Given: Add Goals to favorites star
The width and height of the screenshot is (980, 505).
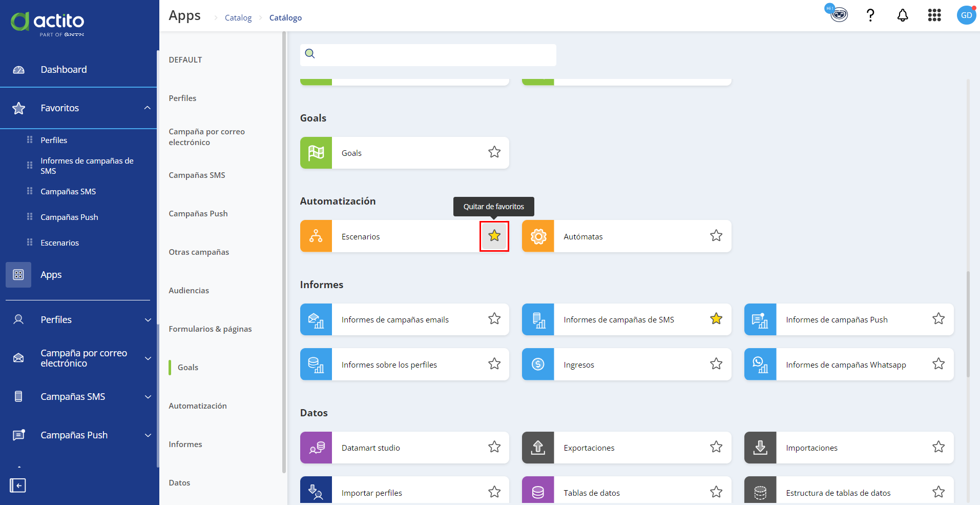Looking at the screenshot, I should point(494,152).
